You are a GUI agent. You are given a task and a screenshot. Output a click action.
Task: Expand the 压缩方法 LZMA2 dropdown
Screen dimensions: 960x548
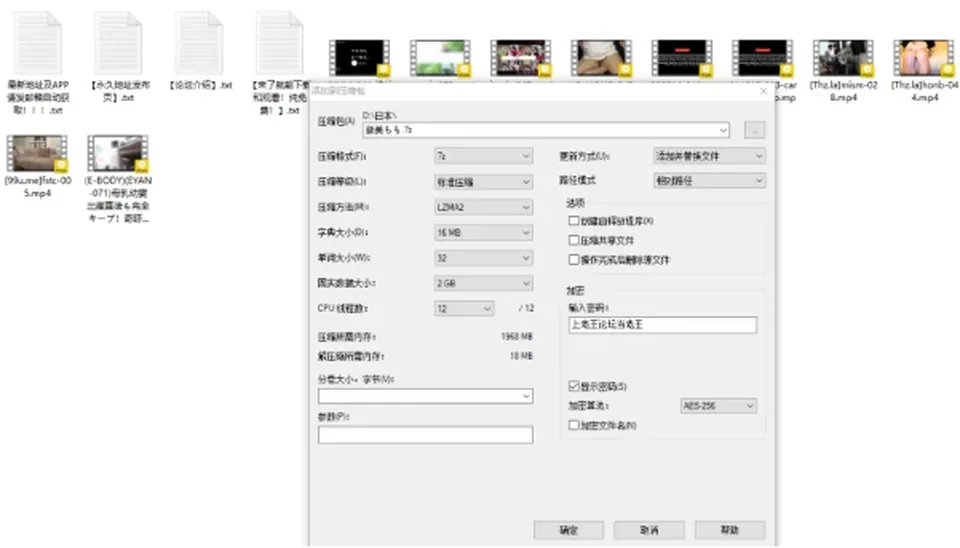(483, 207)
